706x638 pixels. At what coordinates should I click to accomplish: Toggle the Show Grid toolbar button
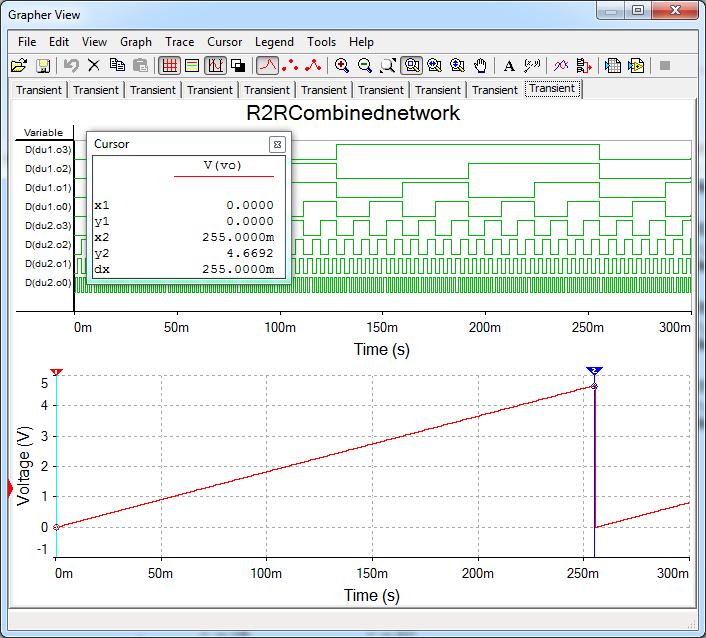point(169,66)
